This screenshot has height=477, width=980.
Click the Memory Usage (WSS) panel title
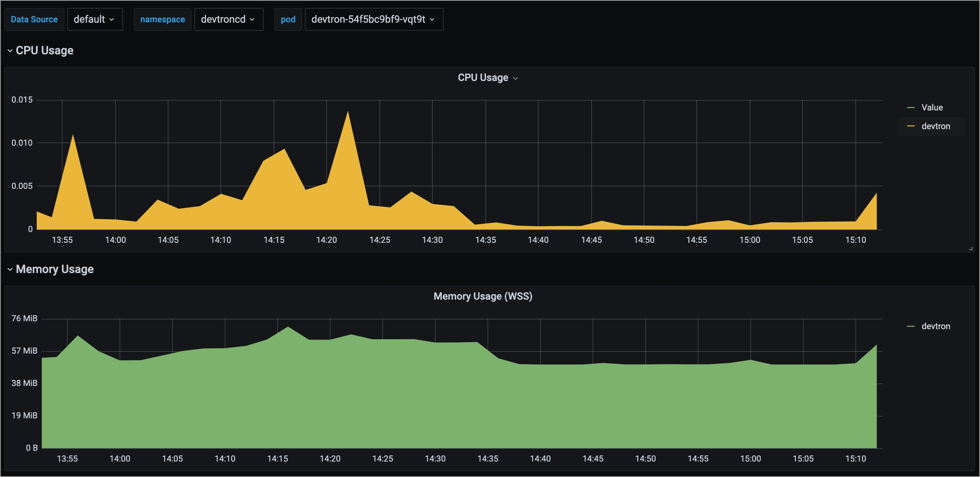pyautogui.click(x=482, y=296)
